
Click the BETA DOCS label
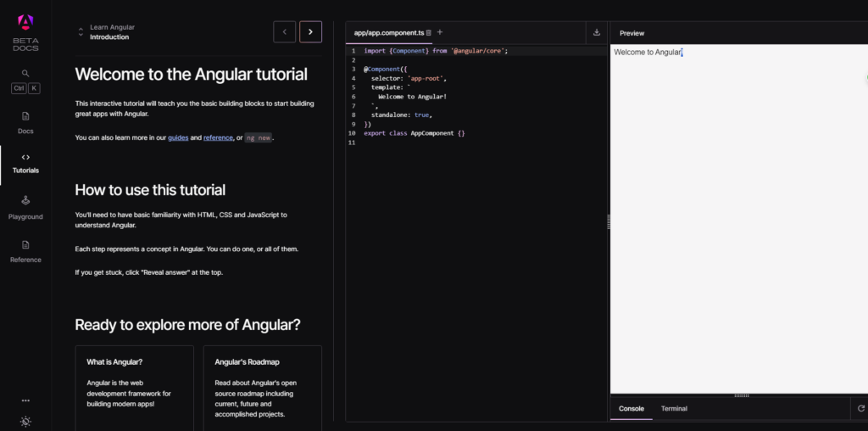click(x=25, y=44)
